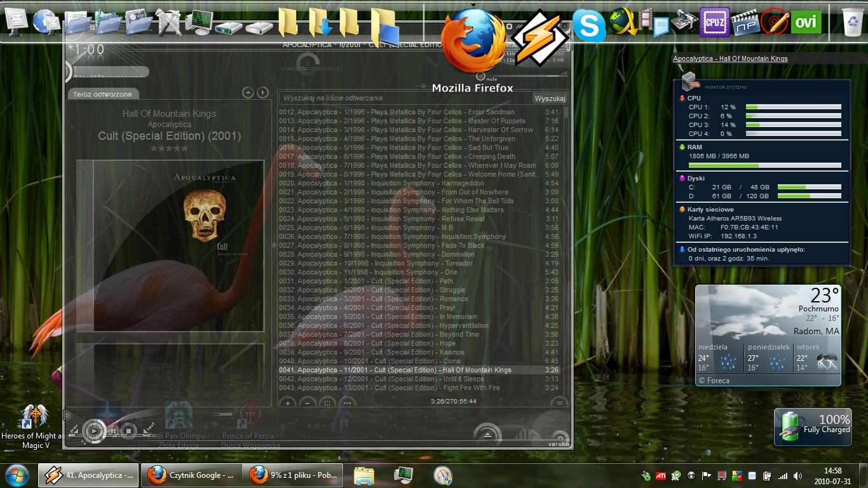868x488 pixels.
Task: Click the volume speaker tray icon
Action: click(x=797, y=475)
